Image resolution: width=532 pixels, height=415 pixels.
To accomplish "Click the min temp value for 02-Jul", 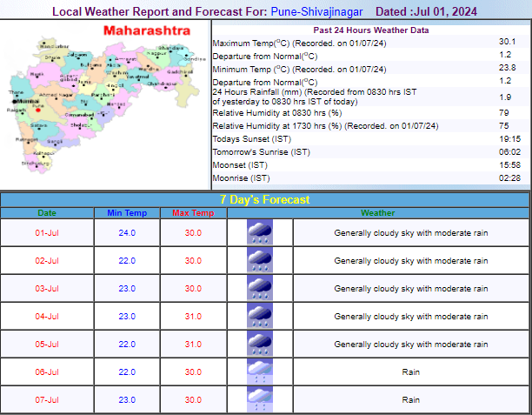I will pos(127,260).
